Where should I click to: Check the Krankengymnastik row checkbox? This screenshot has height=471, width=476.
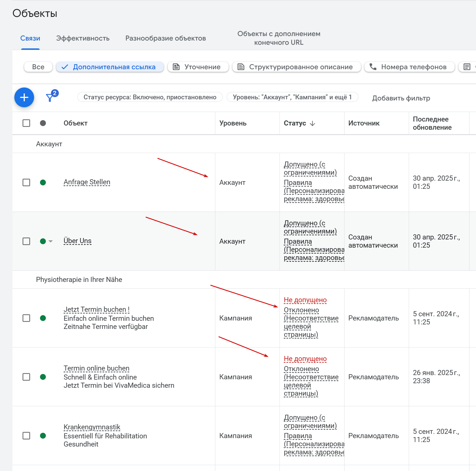[x=26, y=436]
